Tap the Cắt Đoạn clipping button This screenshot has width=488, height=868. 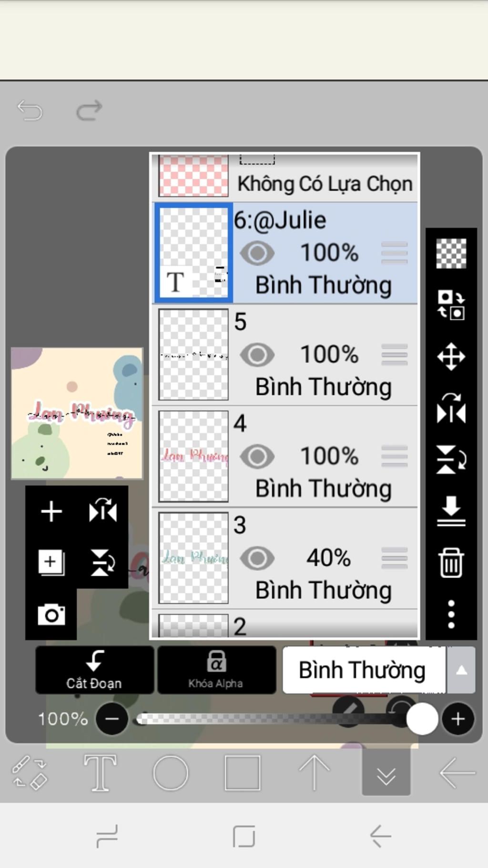point(94,670)
